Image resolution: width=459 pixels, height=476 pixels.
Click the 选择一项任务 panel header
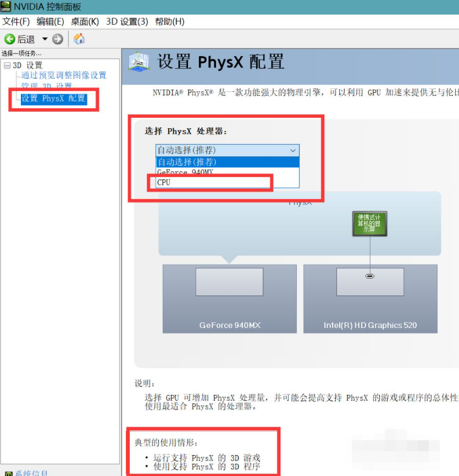coord(21,53)
